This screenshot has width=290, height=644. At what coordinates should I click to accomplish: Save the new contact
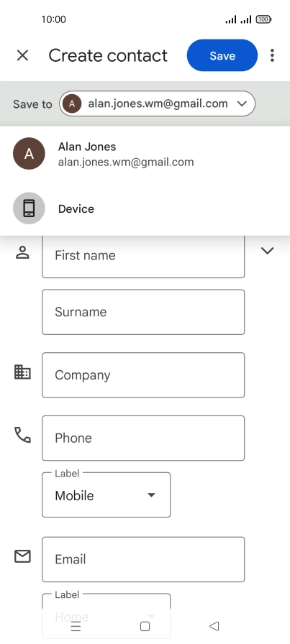(222, 55)
